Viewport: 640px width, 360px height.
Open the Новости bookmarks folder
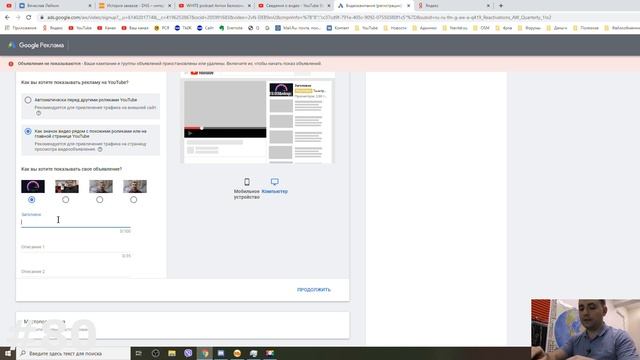[x=395, y=28]
